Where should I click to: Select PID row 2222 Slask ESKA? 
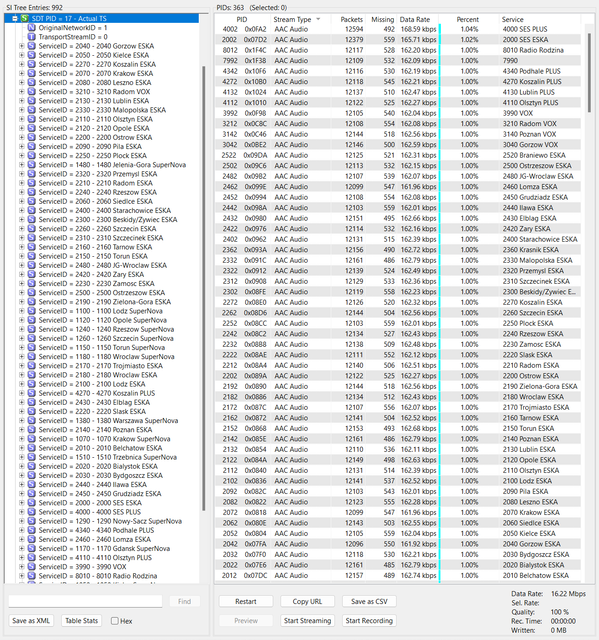tap(397, 355)
